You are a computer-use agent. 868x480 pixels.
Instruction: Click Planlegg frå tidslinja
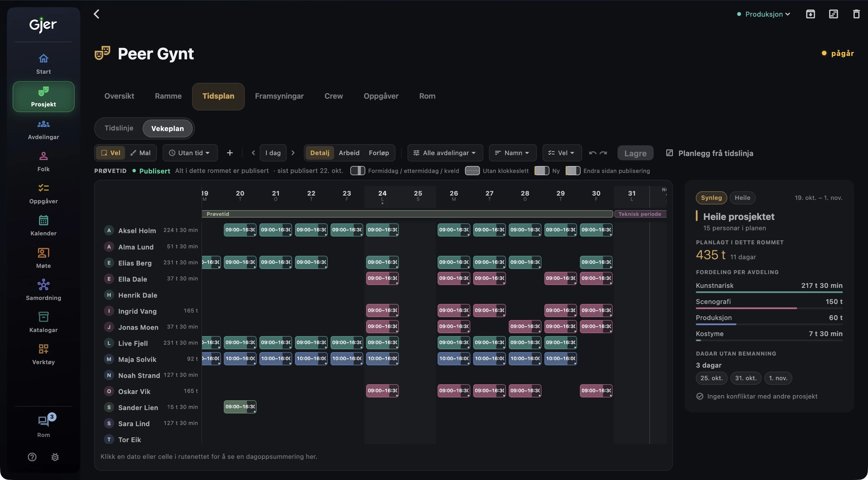(x=709, y=153)
